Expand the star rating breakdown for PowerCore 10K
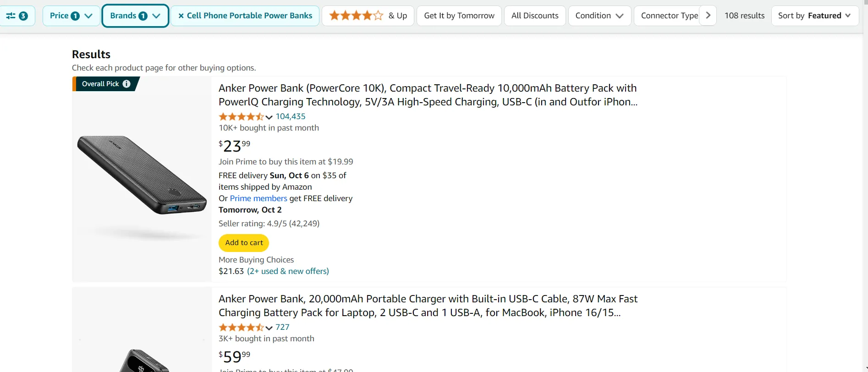Viewport: 868px width, 372px height. pyautogui.click(x=269, y=118)
